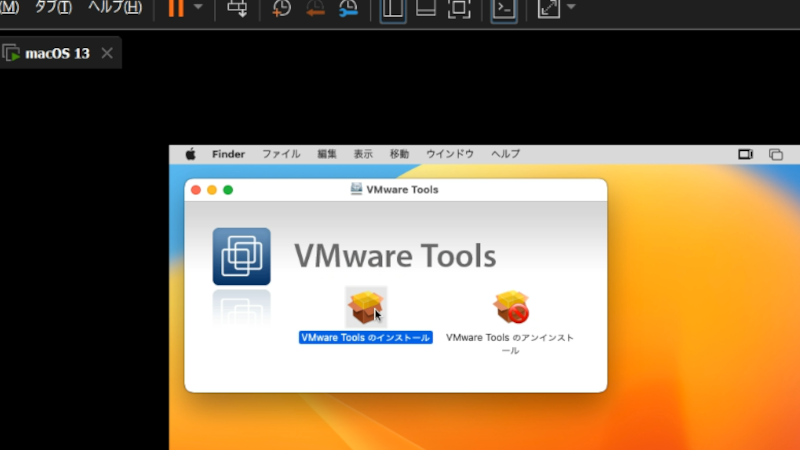Click the window stack menu bar icon
This screenshot has width=800, height=450.
776,154
